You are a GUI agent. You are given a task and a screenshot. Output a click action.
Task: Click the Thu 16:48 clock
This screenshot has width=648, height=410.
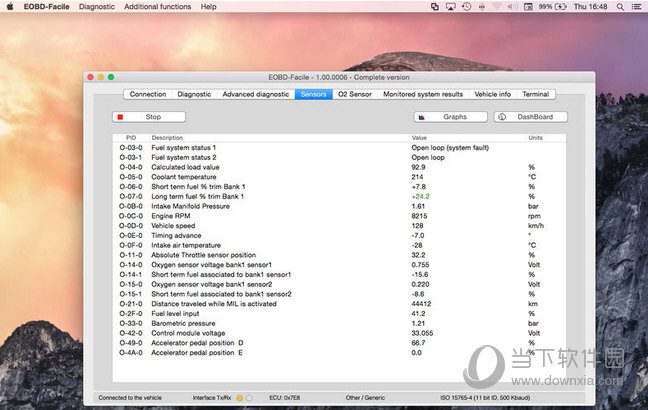[591, 7]
